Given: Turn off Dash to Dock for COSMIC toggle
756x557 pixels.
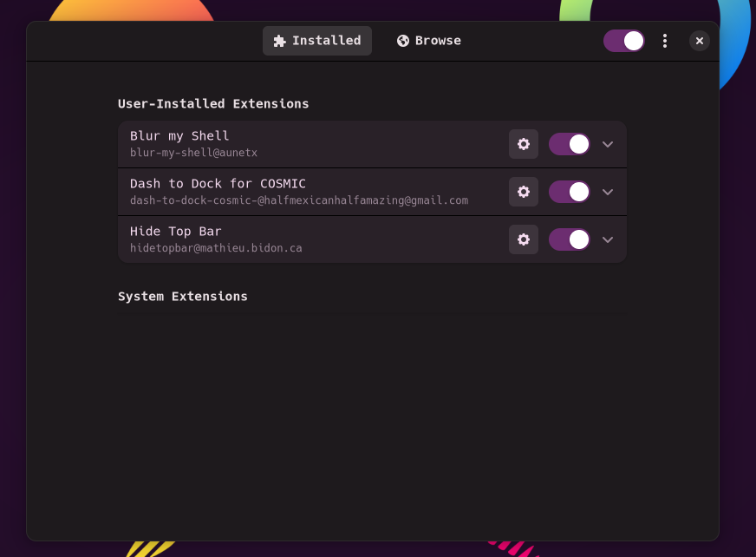Looking at the screenshot, I should [x=570, y=192].
